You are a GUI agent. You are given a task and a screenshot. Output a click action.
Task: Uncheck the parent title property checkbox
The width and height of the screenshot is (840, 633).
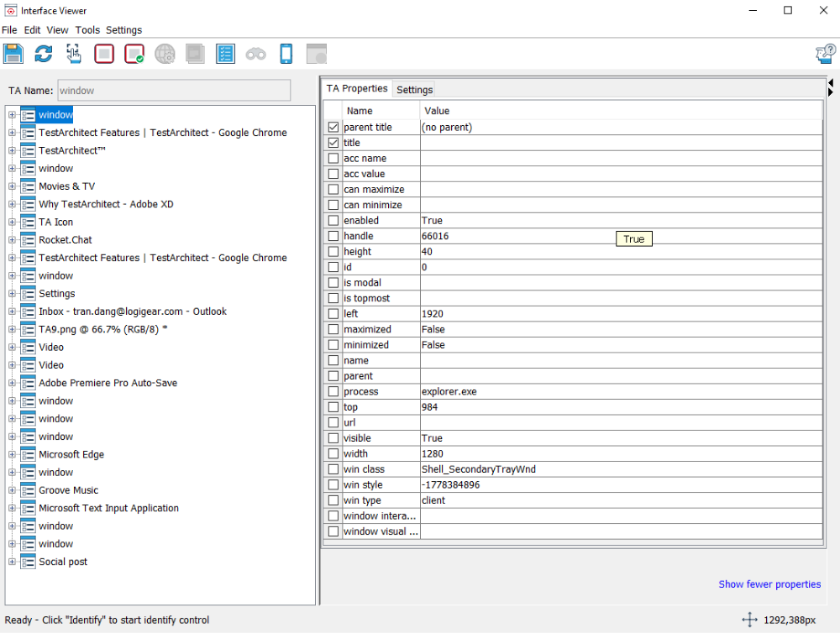coord(333,128)
